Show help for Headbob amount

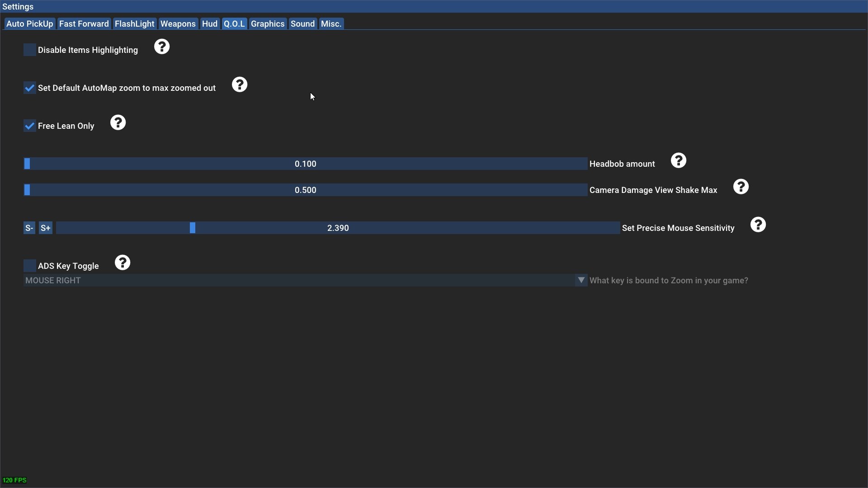[x=678, y=160]
